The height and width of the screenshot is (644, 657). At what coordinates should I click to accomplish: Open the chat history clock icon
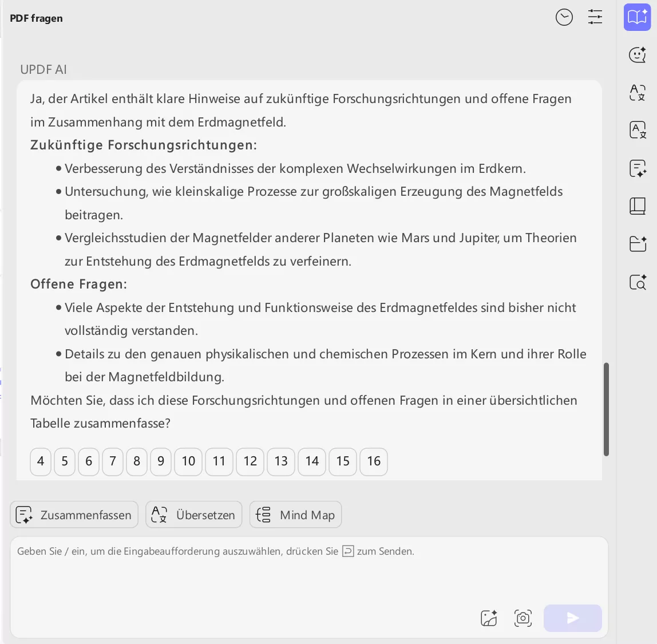(564, 17)
